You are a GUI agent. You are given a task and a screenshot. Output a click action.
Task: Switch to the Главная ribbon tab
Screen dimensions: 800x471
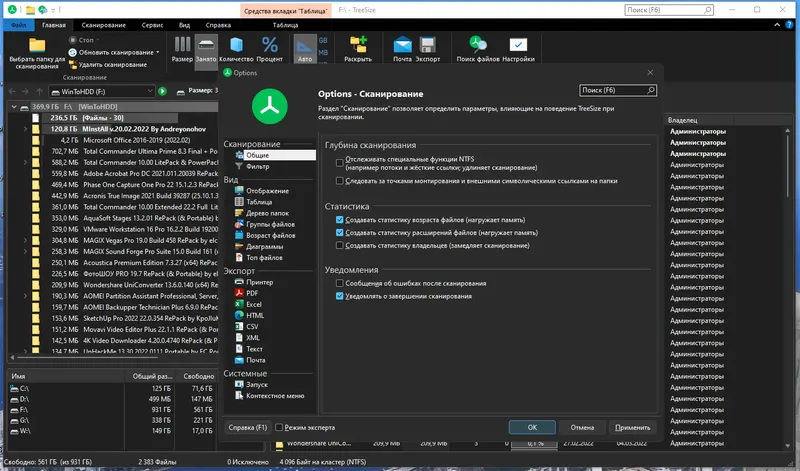pos(54,25)
